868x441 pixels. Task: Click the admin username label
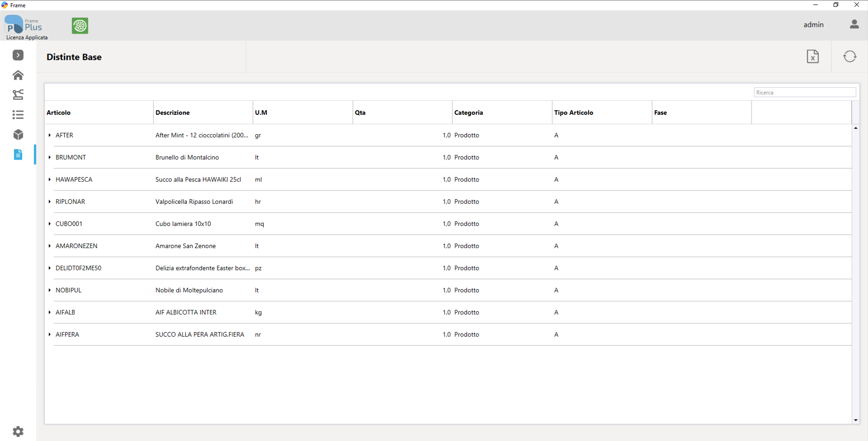[x=813, y=25]
